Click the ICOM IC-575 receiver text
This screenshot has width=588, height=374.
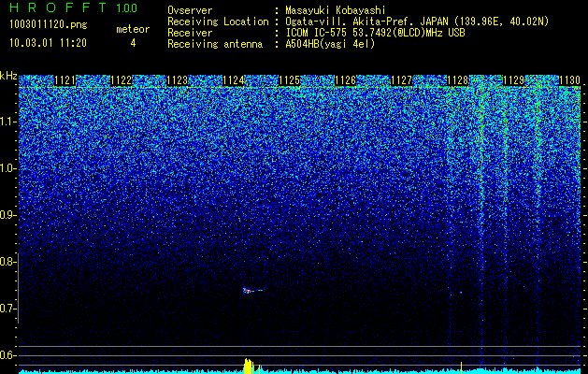(x=375, y=33)
